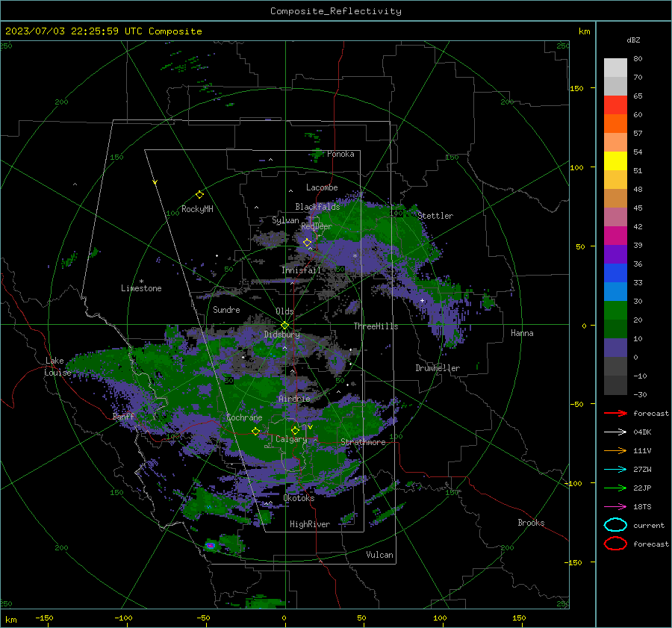Click the asterisk marker above Limestone
Image resolution: width=672 pixels, height=628 pixels.
[141, 282]
